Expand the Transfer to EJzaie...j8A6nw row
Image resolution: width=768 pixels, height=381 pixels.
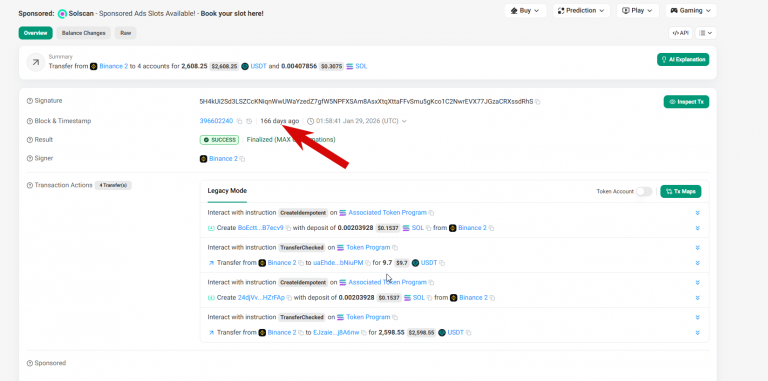click(697, 333)
